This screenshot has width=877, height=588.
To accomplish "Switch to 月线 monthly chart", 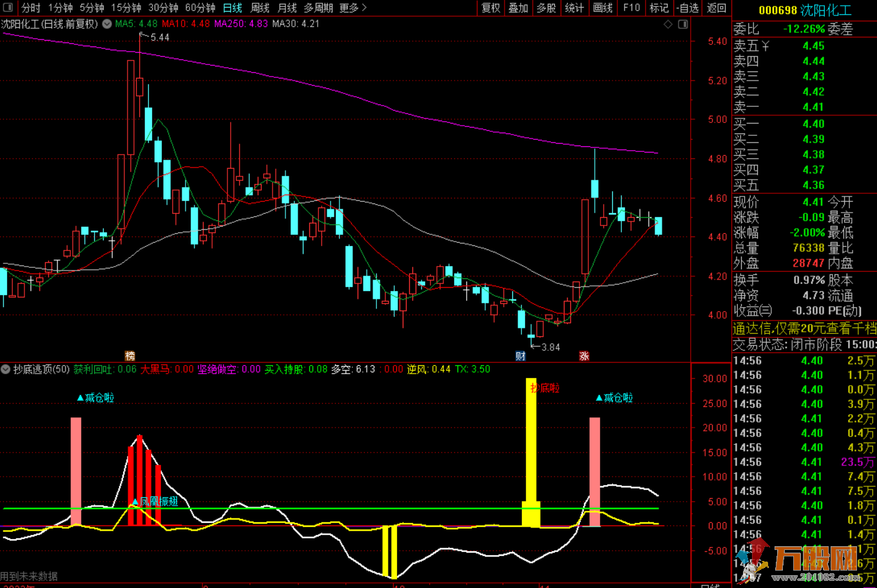I will pyautogui.click(x=287, y=8).
